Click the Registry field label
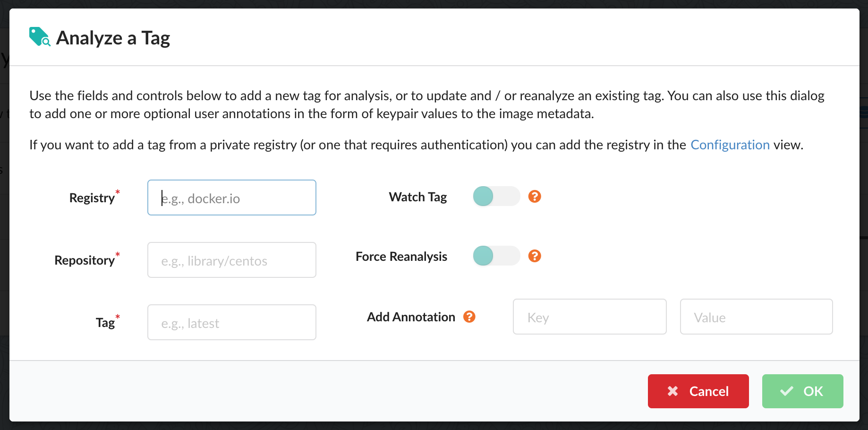The width and height of the screenshot is (868, 430). pos(92,198)
